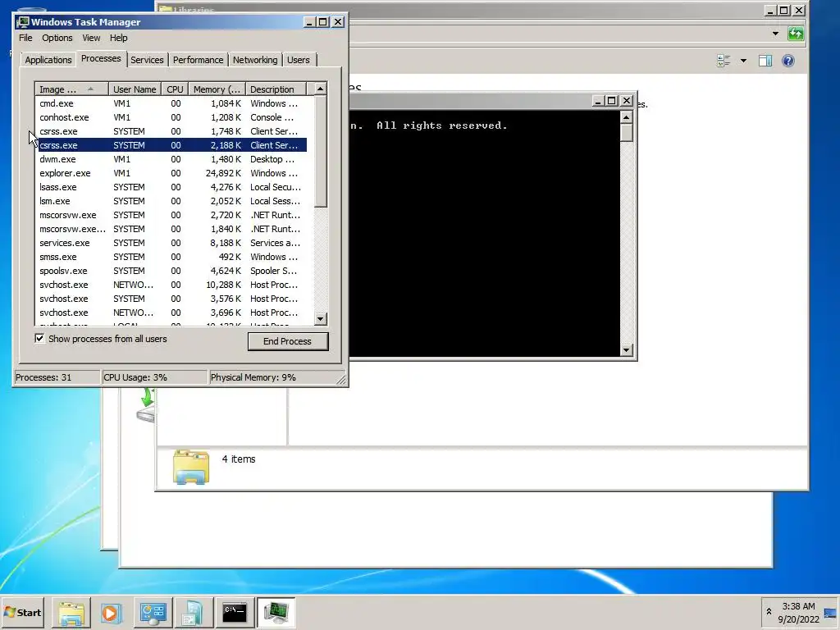The image size is (840, 630).
Task: Click the process list scrollbar thumb
Action: coord(321,152)
